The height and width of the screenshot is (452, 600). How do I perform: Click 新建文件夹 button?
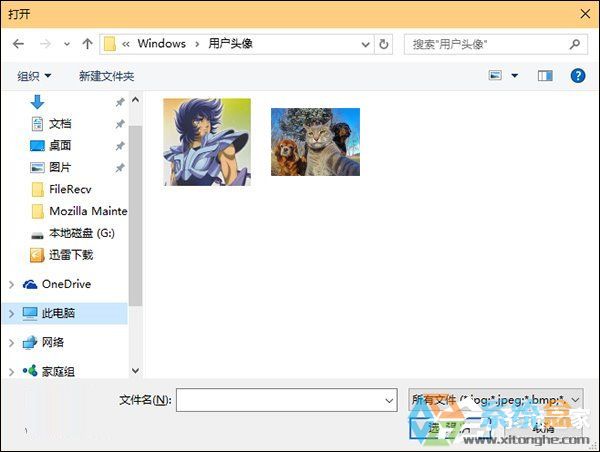coord(106,76)
